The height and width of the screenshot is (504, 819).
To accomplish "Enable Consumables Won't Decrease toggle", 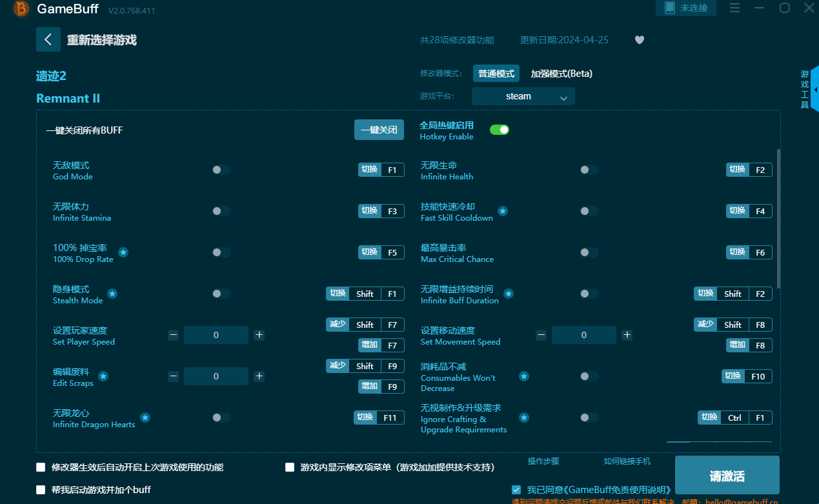I will tap(589, 376).
